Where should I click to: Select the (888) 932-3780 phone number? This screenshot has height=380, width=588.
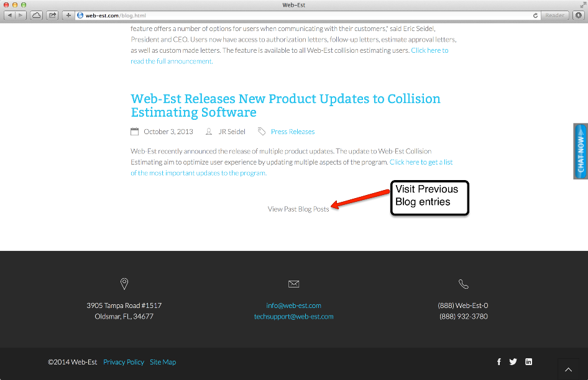464,316
